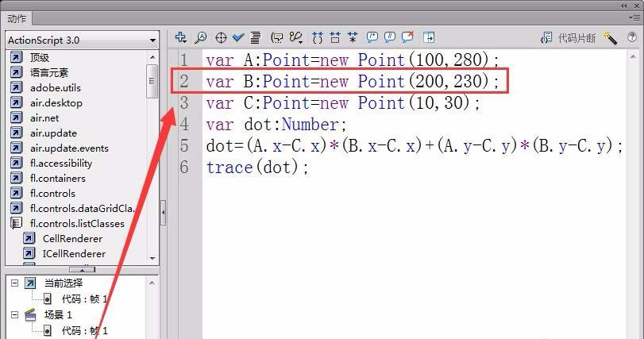Select the 顶级 package in the toolbox
The image size is (644, 339).
pyautogui.click(x=39, y=57)
